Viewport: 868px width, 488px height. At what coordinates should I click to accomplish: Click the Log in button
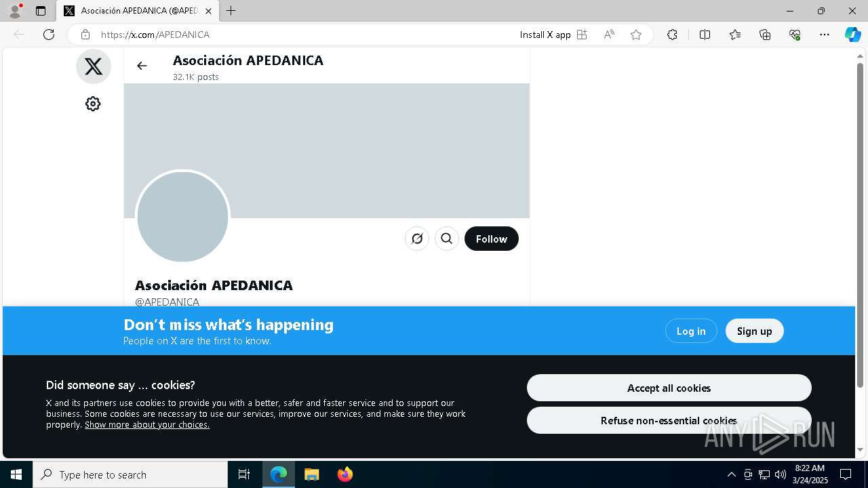[691, 331]
